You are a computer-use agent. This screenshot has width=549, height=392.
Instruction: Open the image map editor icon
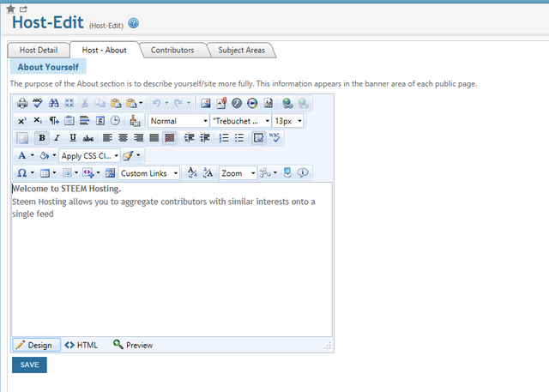110,173
